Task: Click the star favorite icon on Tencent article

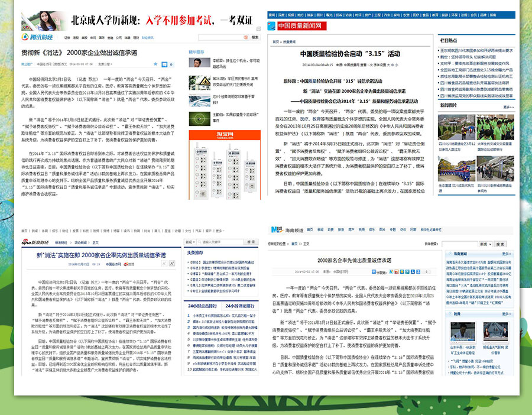Action: click(155, 64)
